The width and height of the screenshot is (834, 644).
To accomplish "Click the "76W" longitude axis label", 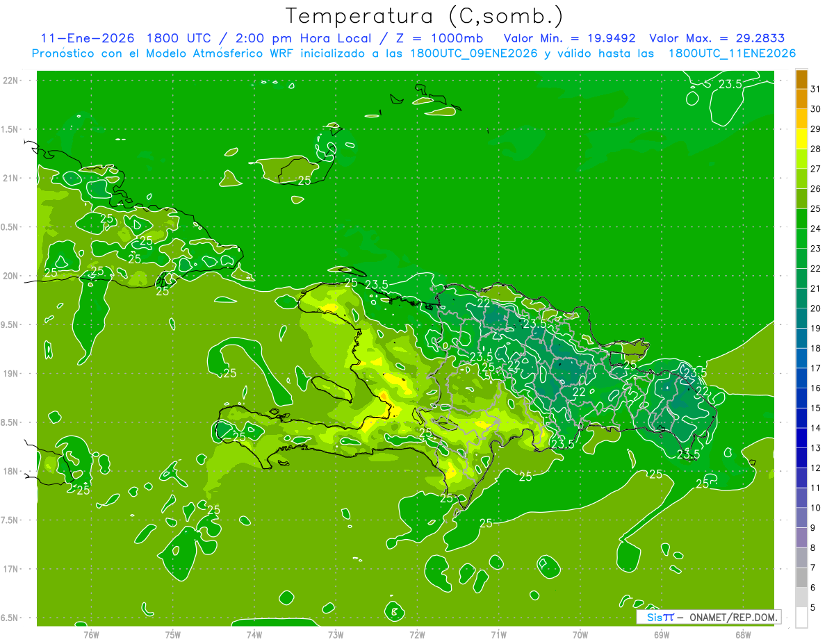I will click(x=91, y=634).
